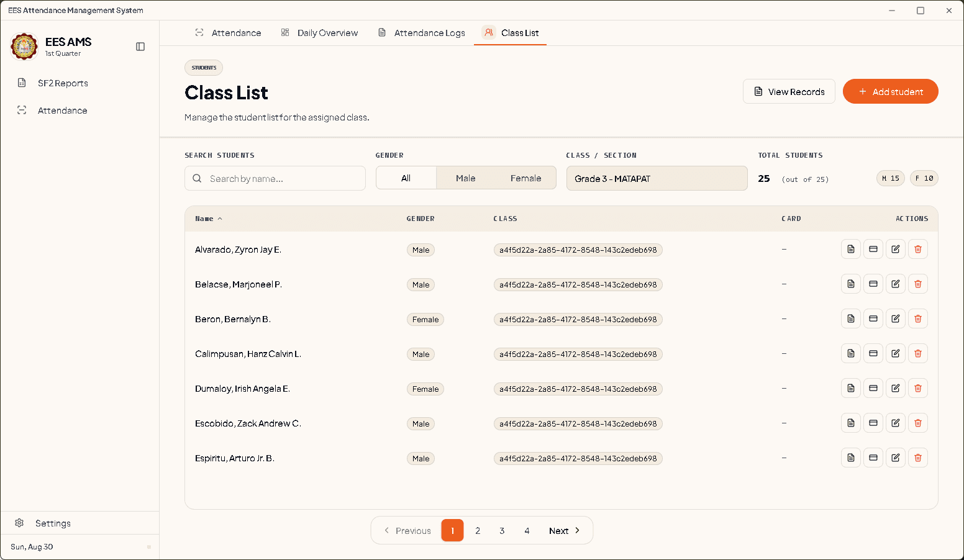
Task: Click the F 10 count badge
Action: (x=924, y=178)
